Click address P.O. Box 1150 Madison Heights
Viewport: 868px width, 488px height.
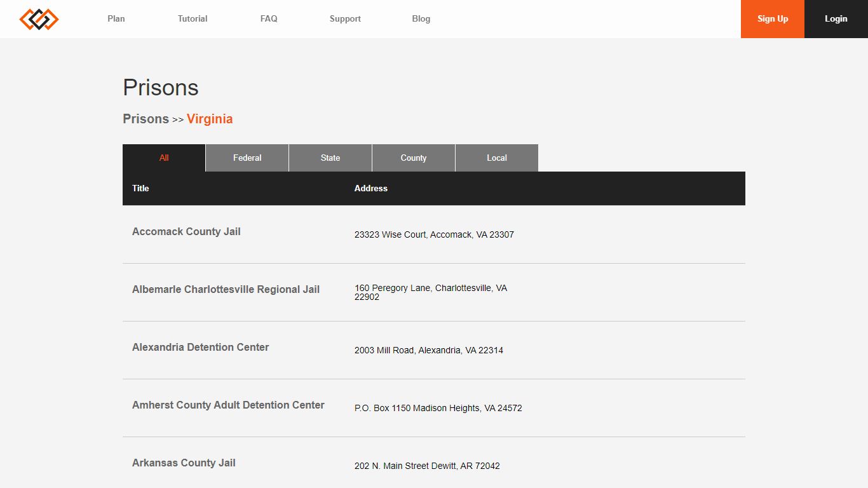pos(438,408)
